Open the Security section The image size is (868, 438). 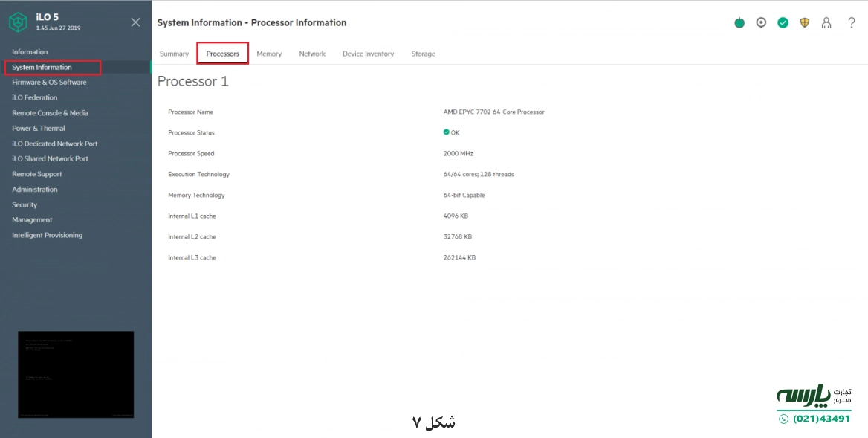click(x=24, y=204)
